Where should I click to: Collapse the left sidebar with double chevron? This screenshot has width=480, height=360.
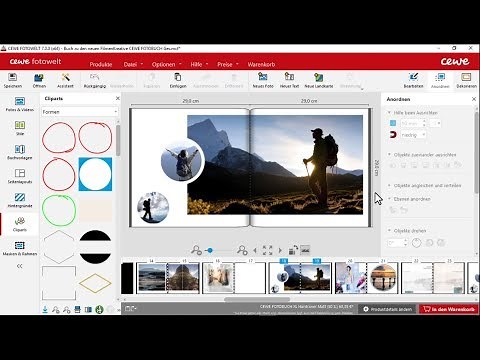click(20, 266)
